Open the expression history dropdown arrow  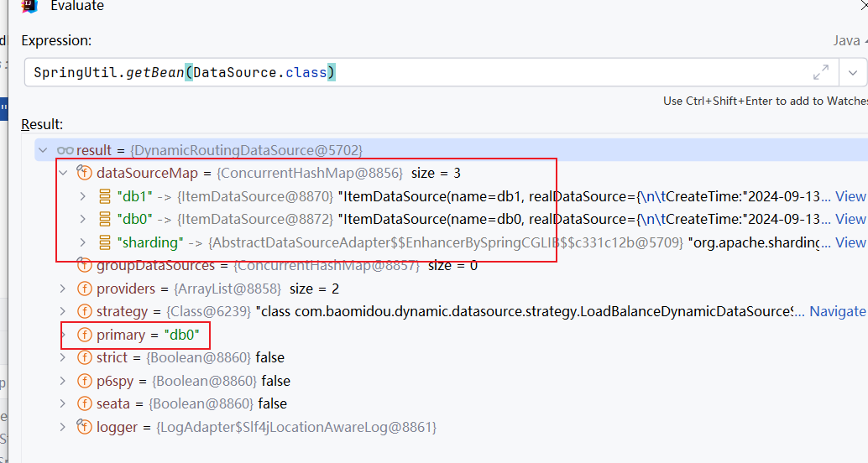click(x=853, y=73)
